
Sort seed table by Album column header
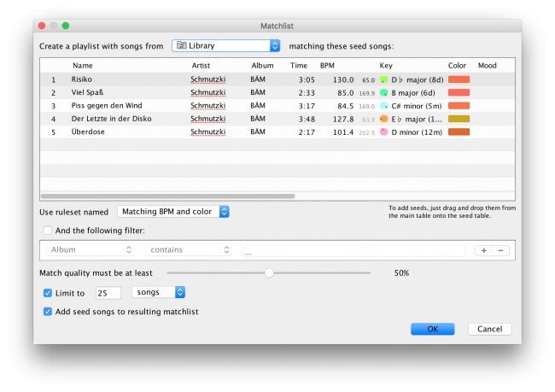click(262, 66)
